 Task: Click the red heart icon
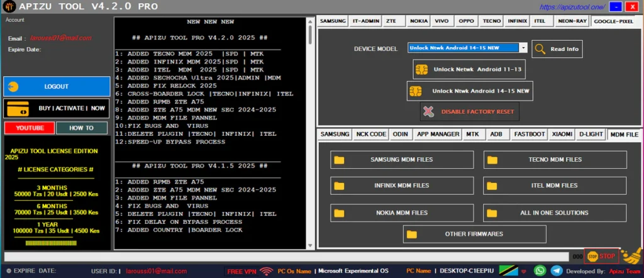coord(523,272)
